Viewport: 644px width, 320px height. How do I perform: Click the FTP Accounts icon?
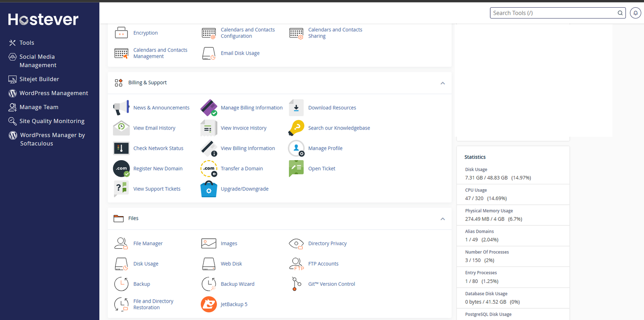point(296,264)
